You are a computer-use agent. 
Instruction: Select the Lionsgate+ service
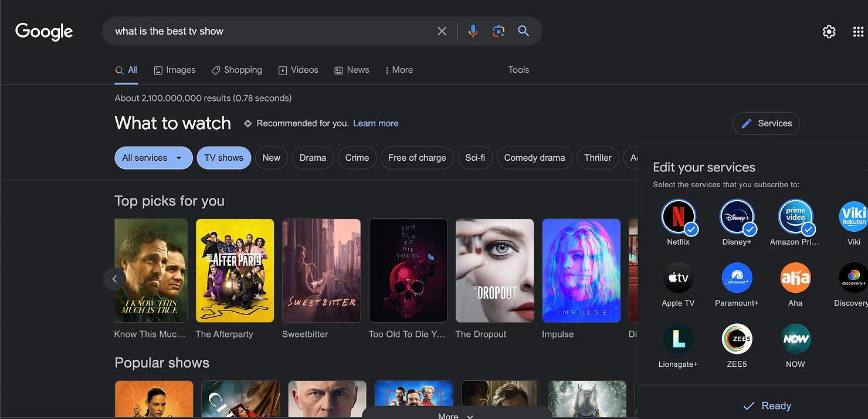click(679, 339)
